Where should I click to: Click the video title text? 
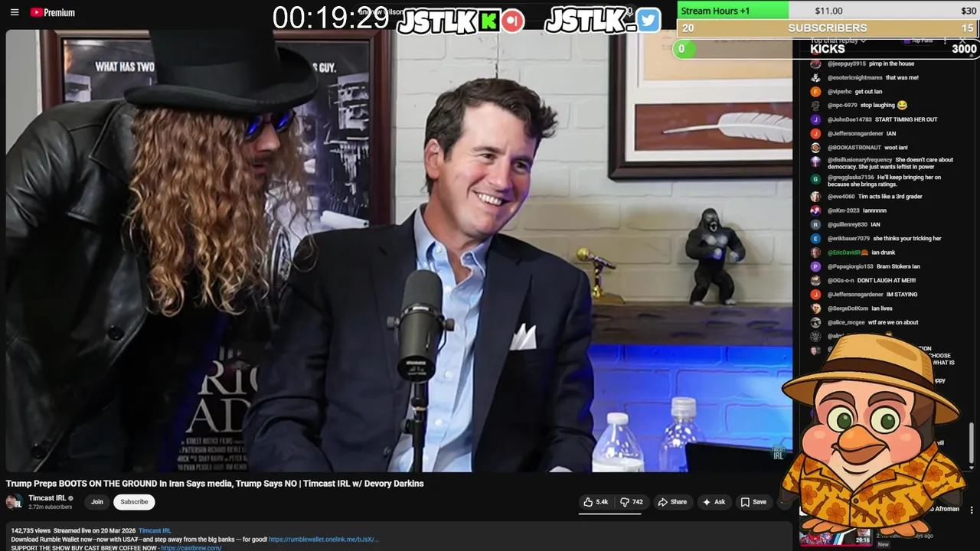[x=215, y=484]
